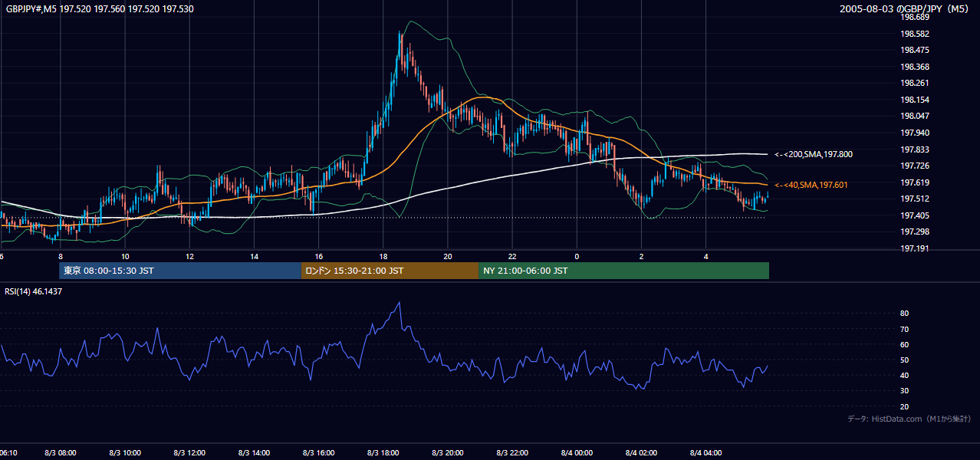
Task: Click the HistData.com data source credit
Action: click(x=909, y=419)
